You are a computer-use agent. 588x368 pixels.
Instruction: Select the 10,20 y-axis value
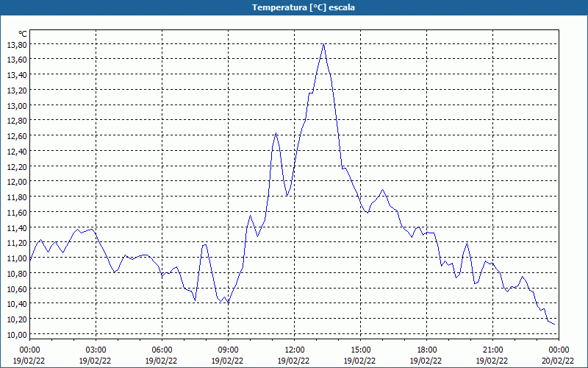[x=17, y=319]
